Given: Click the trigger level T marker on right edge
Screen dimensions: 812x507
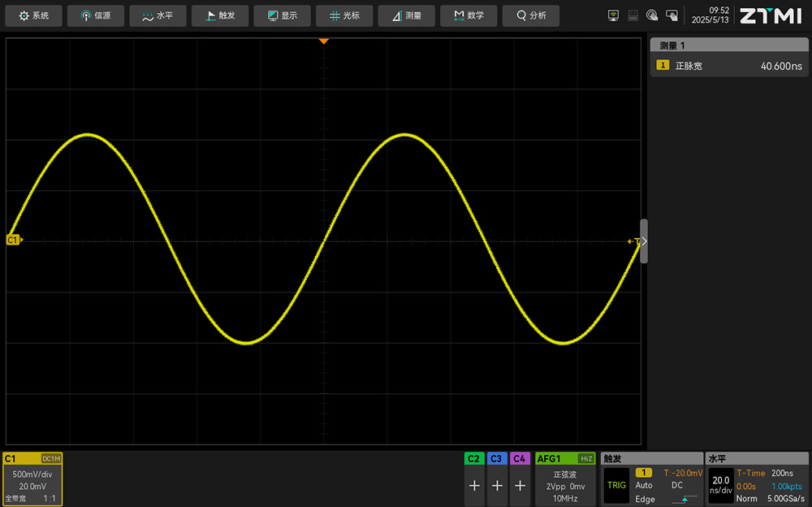Looking at the screenshot, I should coord(634,241).
